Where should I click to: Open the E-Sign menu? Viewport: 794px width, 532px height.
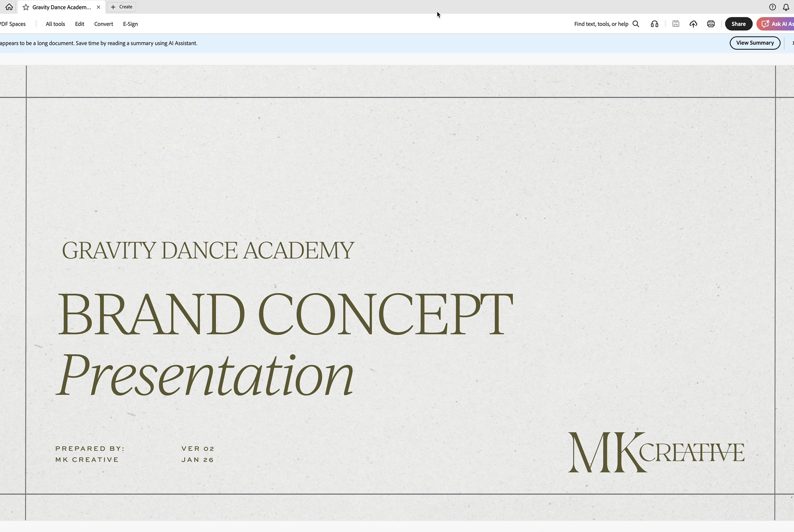tap(130, 24)
